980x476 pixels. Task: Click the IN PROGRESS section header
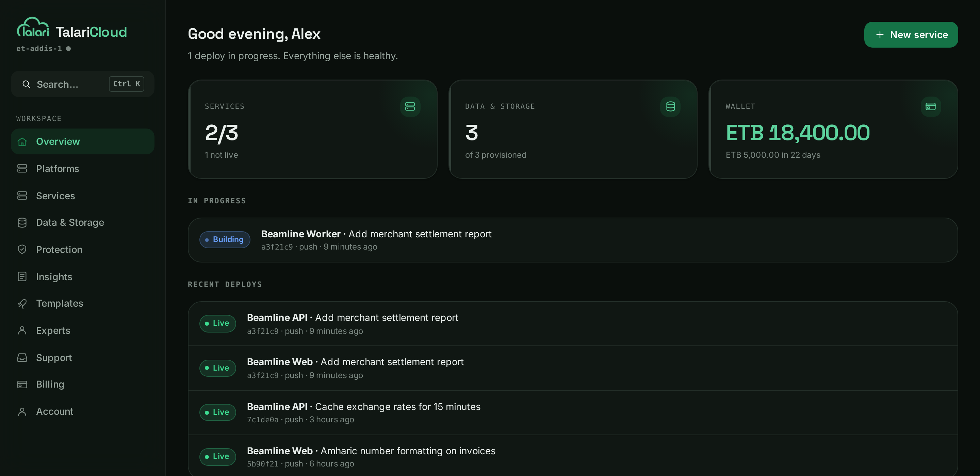217,201
